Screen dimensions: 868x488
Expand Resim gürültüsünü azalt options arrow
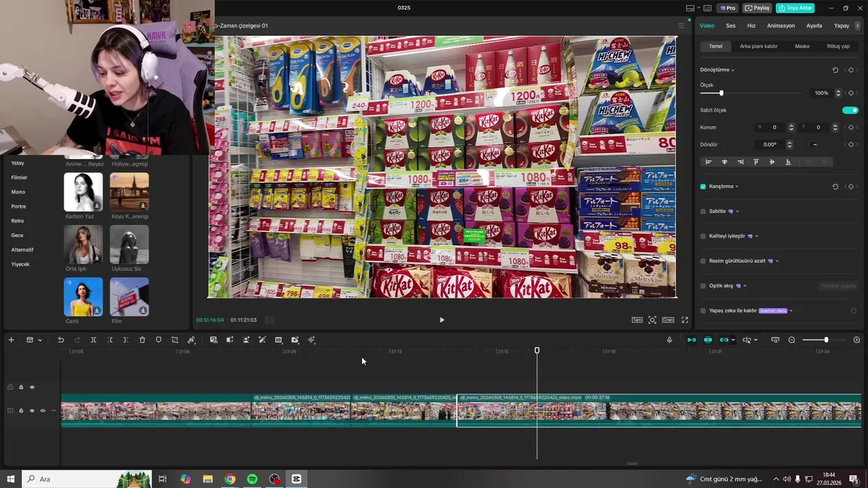click(x=777, y=261)
